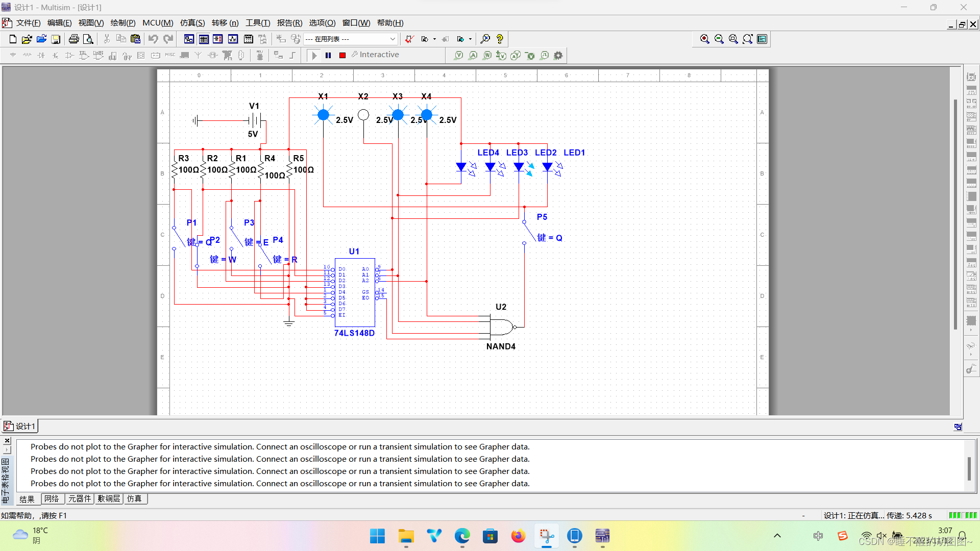Screen dimensions: 980x551
Task: Click the Zoom in magnifier icon
Action: click(704, 39)
